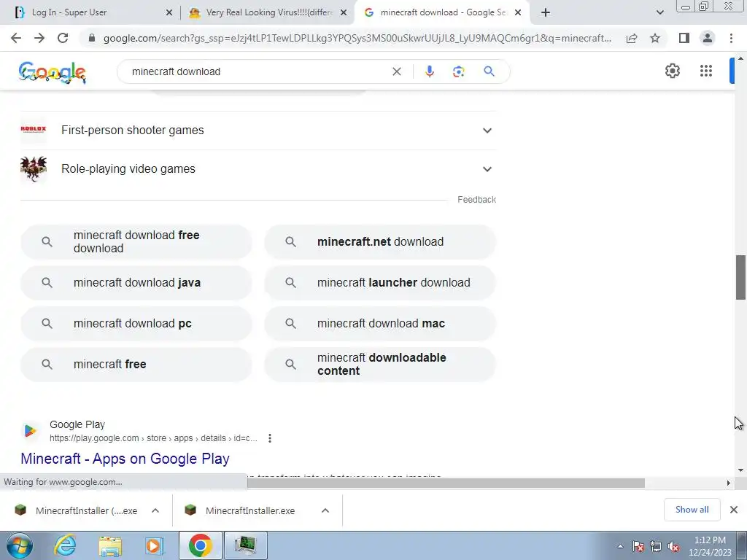Show all downloads
Viewport: 747px width, 560px height.
click(x=692, y=510)
